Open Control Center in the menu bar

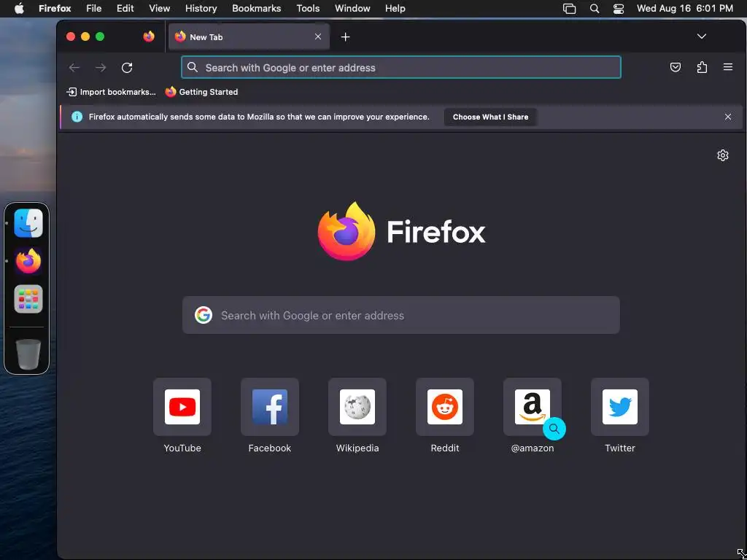[x=619, y=8]
